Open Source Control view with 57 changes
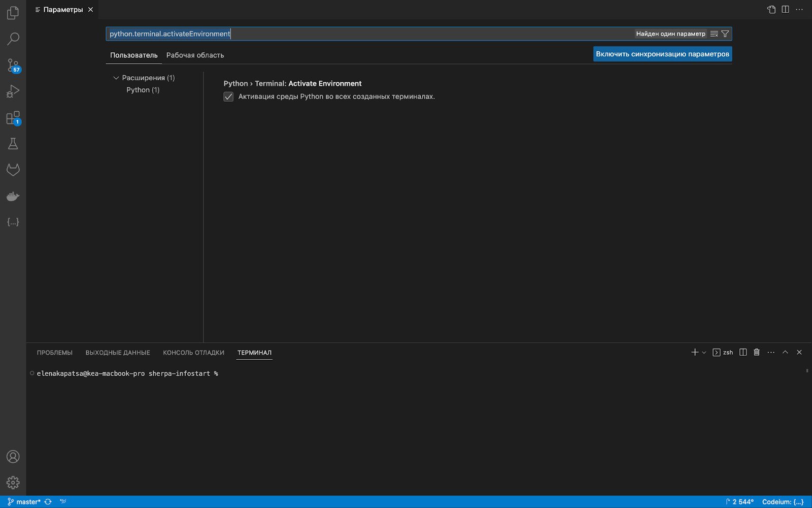This screenshot has height=508, width=812. pyautogui.click(x=13, y=65)
